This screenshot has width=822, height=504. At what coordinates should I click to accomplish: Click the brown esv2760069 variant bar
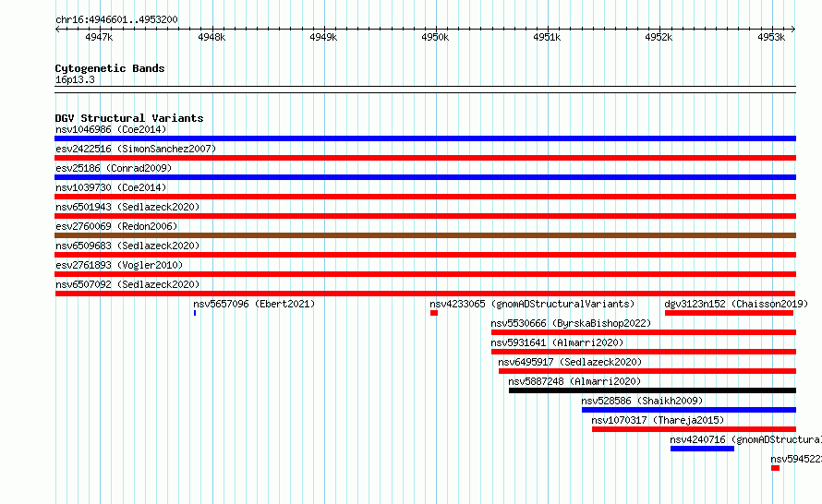[x=425, y=235]
